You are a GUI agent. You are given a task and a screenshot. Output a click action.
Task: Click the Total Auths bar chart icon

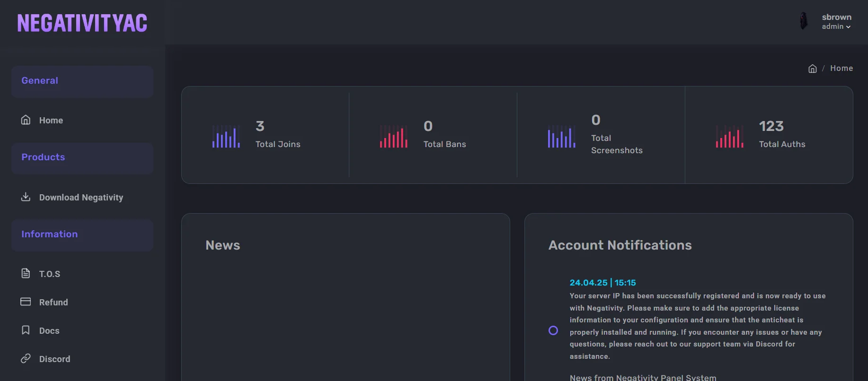click(730, 137)
